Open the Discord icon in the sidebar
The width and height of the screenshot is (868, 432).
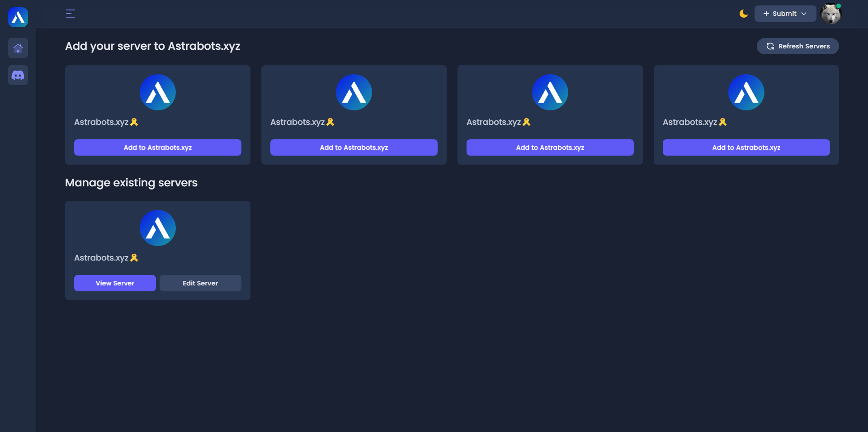tap(18, 75)
